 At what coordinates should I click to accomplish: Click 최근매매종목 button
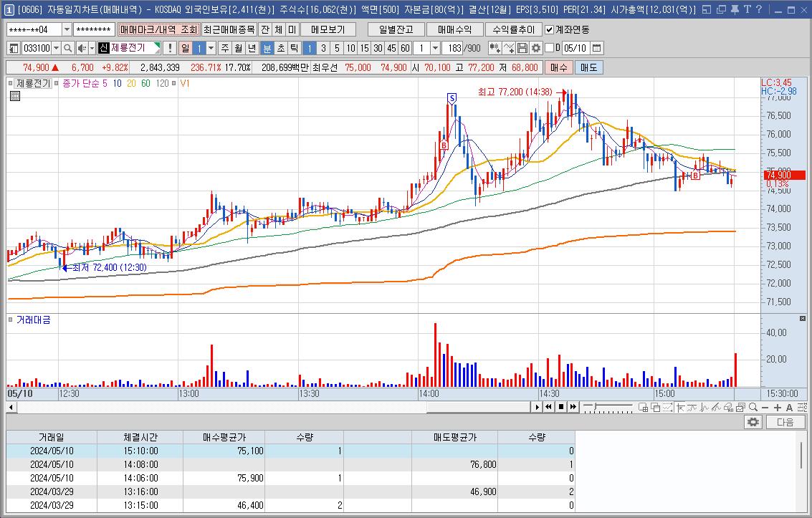click(x=229, y=29)
